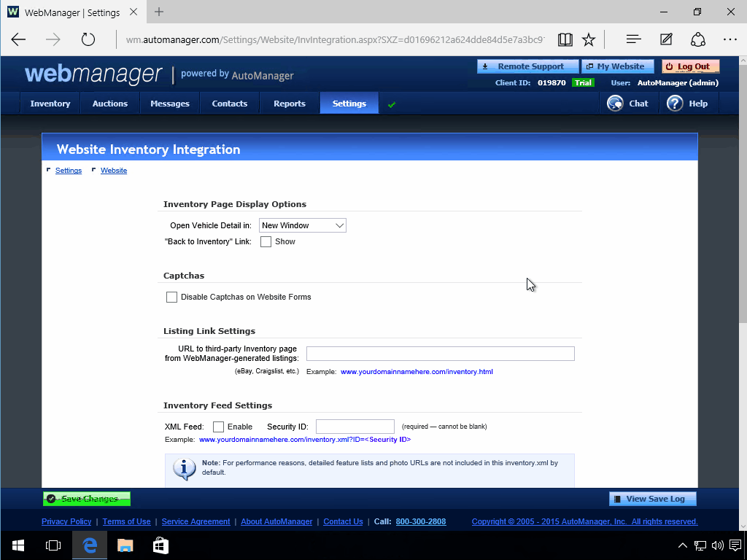Click the Log Out power icon
Viewport: 747px width, 560px height.
668,66
